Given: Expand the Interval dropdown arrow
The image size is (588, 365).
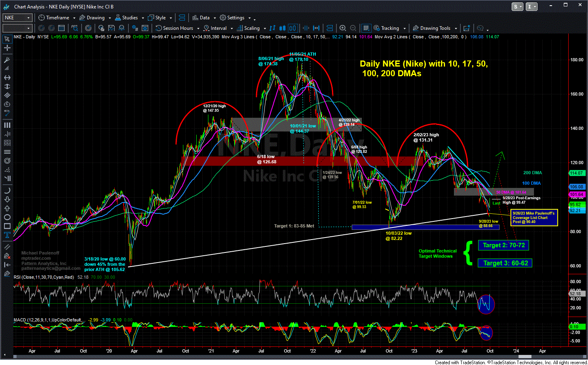Looking at the screenshot, I should 231,28.
